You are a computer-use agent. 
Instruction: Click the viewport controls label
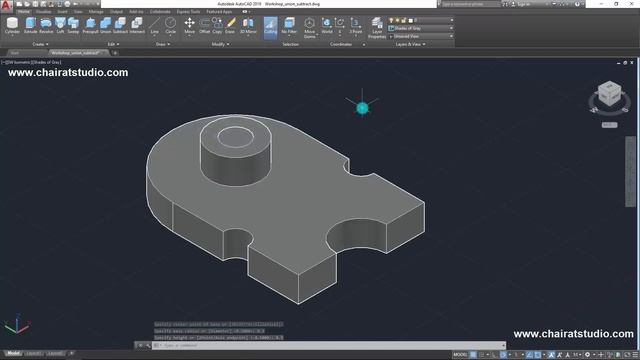tap(32, 62)
